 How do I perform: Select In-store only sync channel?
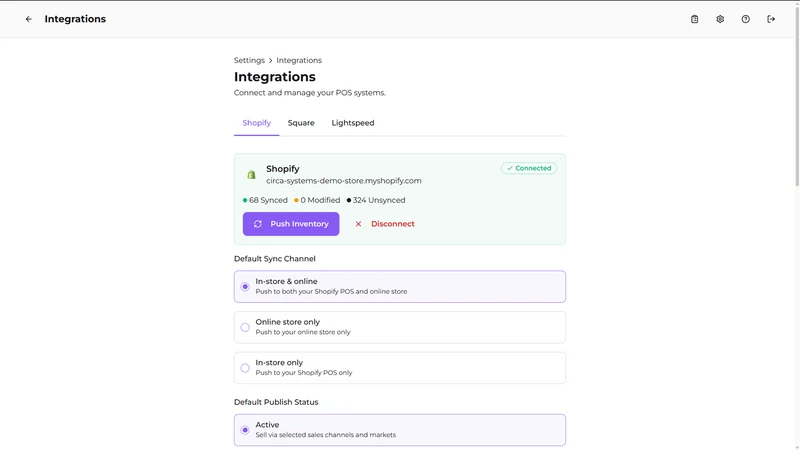[x=399, y=368]
